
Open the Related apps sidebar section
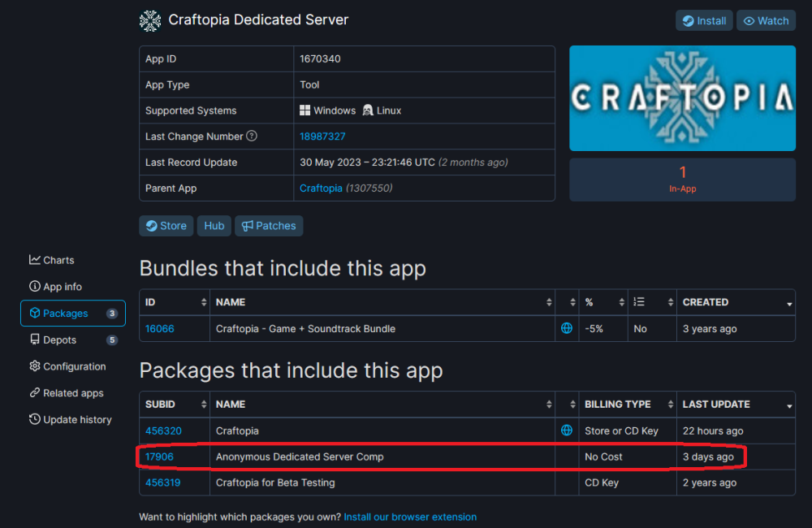(x=67, y=393)
